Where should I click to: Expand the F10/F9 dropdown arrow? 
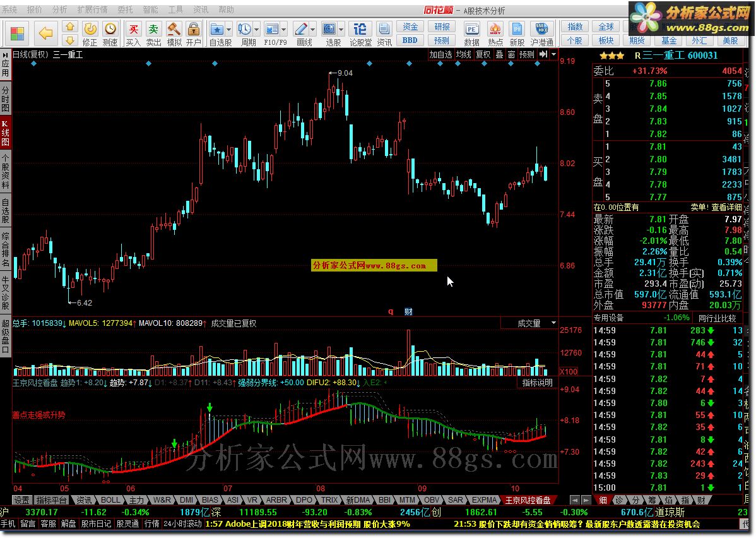point(285,30)
